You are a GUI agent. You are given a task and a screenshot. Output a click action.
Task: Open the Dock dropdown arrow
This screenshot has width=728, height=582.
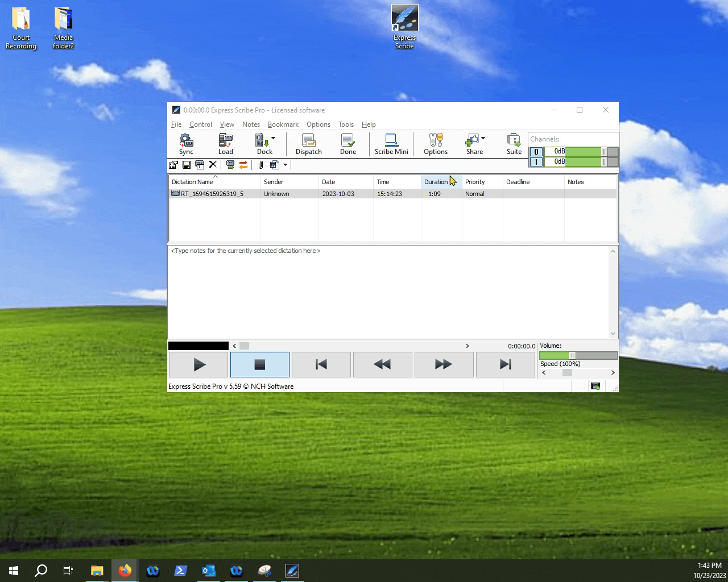click(x=272, y=138)
